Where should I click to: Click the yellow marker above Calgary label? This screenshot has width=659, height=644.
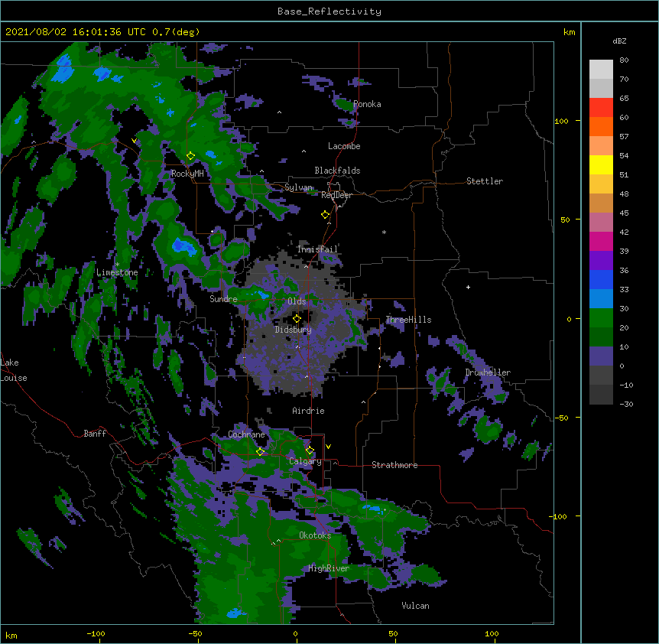[310, 450]
